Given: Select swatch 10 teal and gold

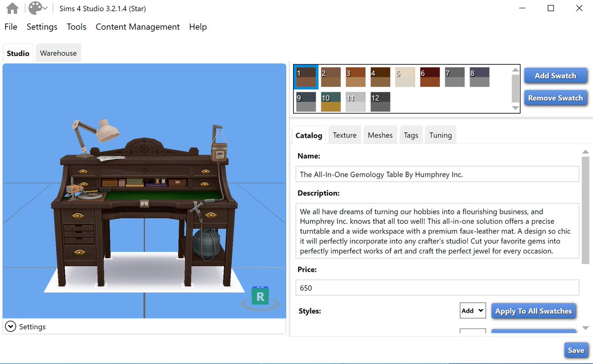Looking at the screenshot, I should tap(331, 102).
